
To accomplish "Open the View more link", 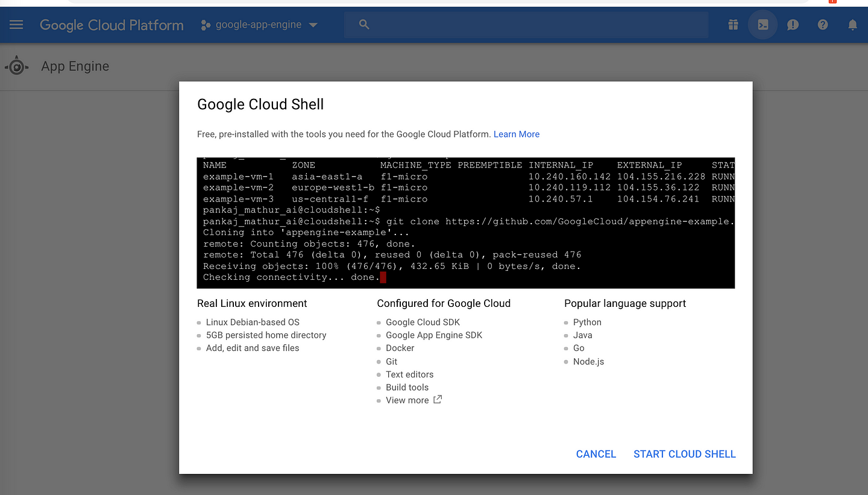I will 407,400.
